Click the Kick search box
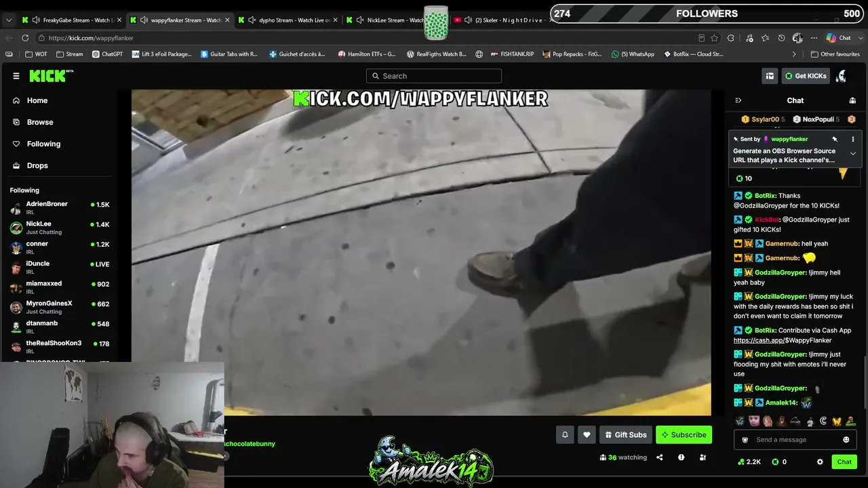Image resolution: width=868 pixels, height=488 pixels. [x=434, y=76]
